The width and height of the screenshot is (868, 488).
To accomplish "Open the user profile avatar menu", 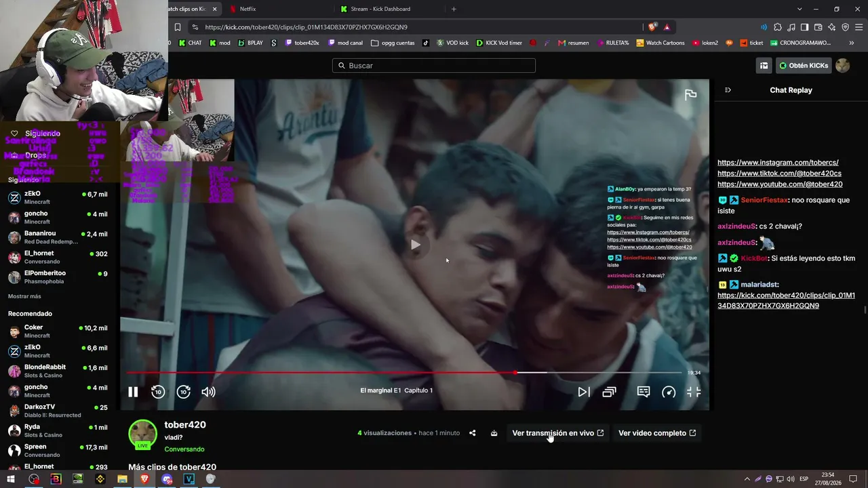I will (x=843, y=66).
